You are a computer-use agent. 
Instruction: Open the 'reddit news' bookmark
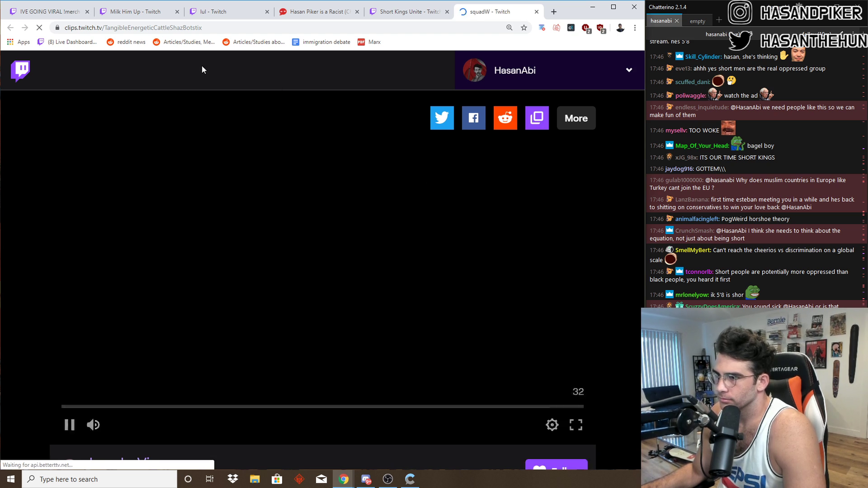[x=126, y=42]
